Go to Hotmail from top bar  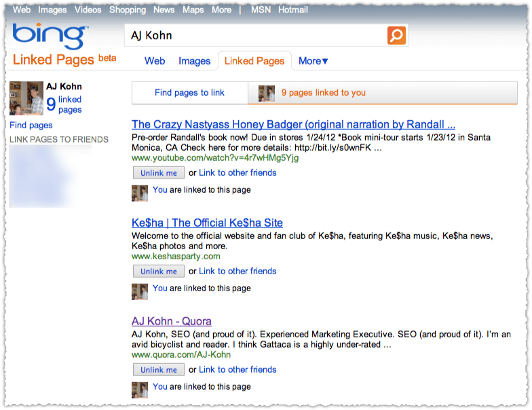293,10
